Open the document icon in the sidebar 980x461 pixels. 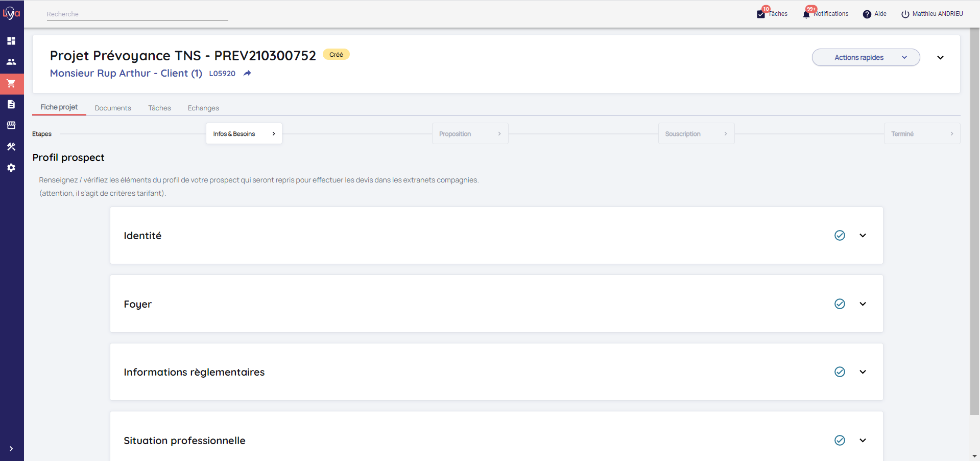(11, 104)
